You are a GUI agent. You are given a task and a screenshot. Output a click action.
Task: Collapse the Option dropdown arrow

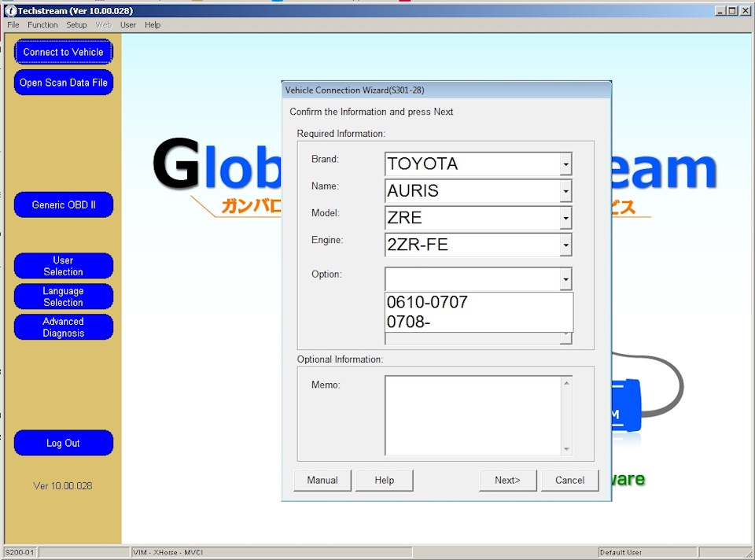click(x=565, y=279)
